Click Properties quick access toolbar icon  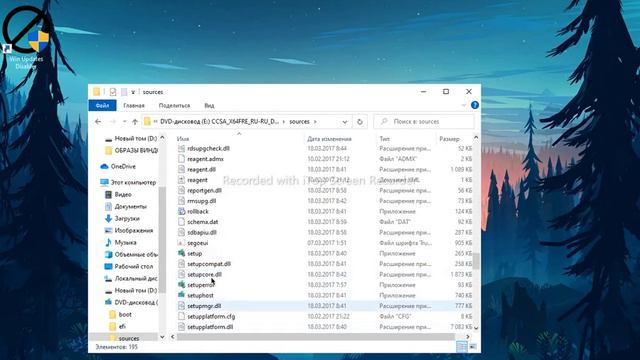point(113,92)
